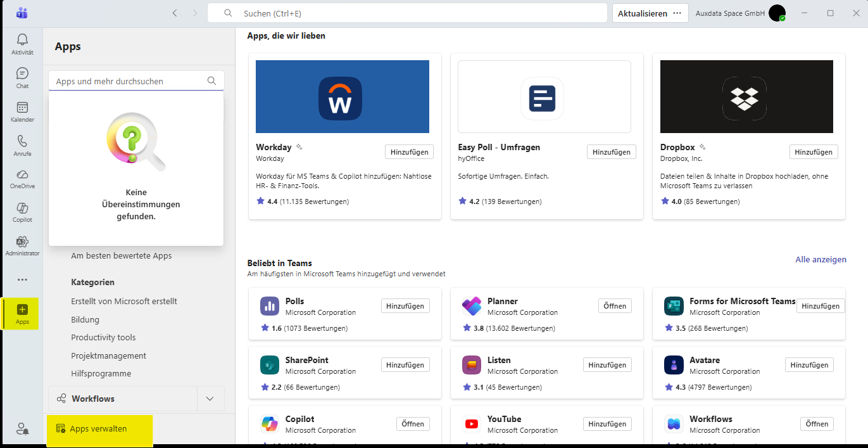The width and height of the screenshot is (868, 448).
Task: Open Planner with Öffnen button
Action: point(615,306)
